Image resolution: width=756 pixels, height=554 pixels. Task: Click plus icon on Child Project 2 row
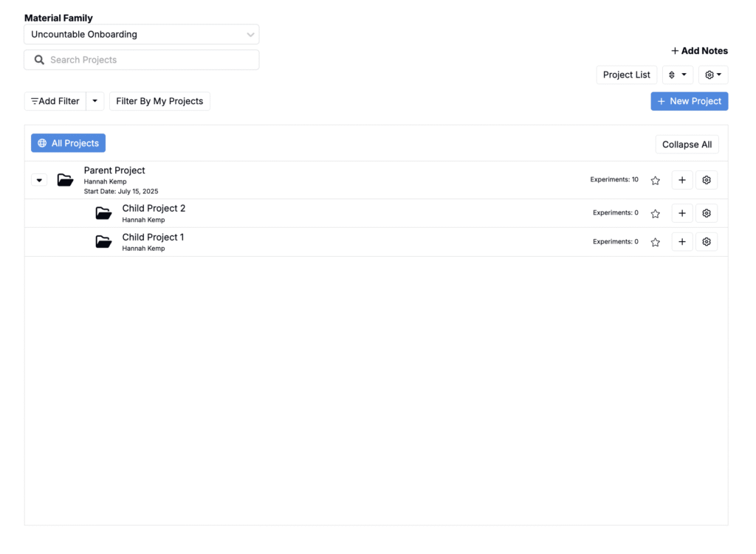(x=681, y=213)
